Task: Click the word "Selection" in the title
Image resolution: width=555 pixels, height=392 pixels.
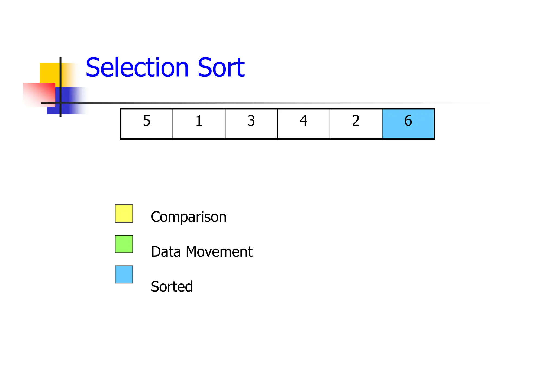Action: pyautogui.click(x=137, y=68)
